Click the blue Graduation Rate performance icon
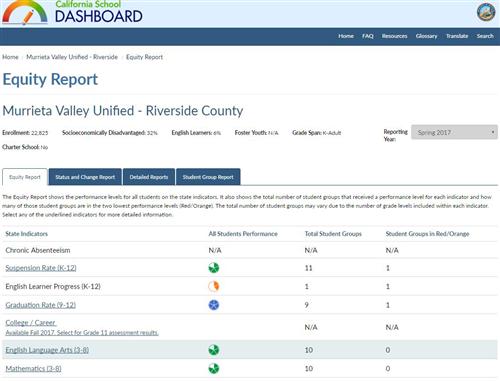This screenshot has width=500, height=381. point(214,305)
